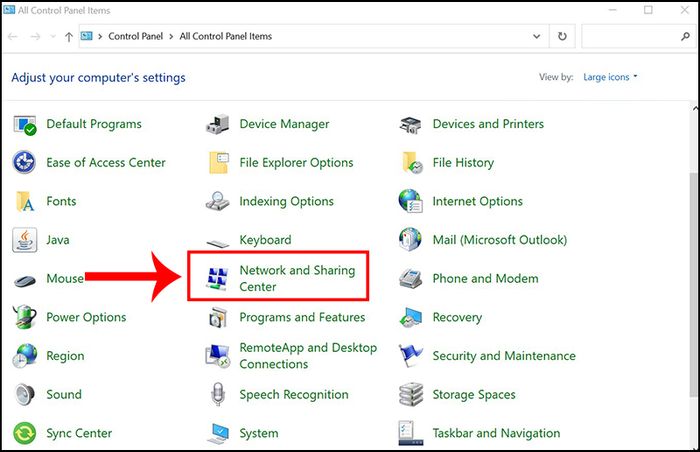Open the Internet Options text link

[x=477, y=201]
